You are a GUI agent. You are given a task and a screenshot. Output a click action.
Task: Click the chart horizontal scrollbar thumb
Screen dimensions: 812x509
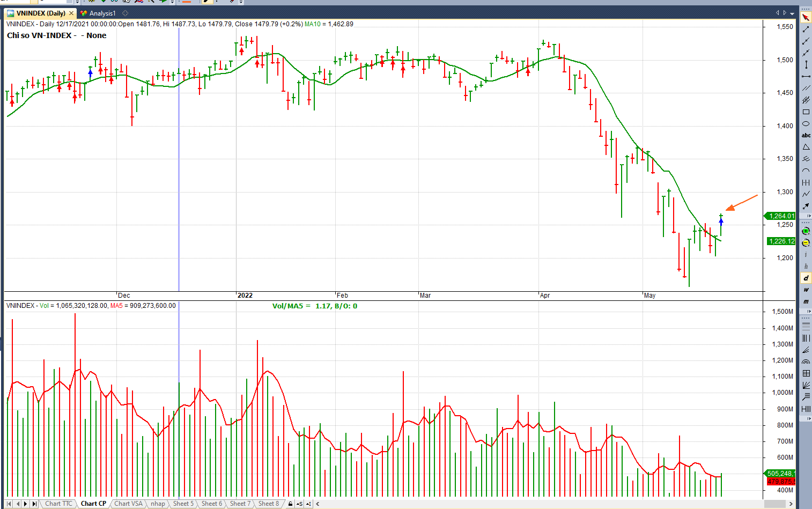click(774, 504)
